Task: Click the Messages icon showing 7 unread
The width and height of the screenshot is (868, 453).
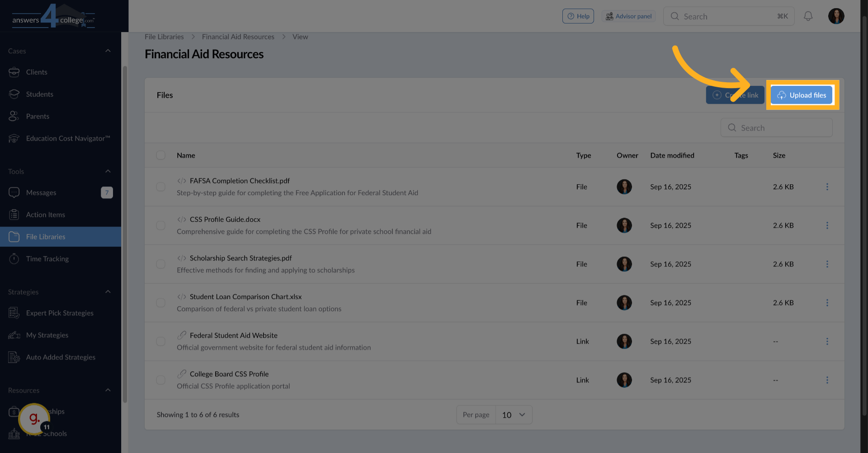Action: (14, 192)
